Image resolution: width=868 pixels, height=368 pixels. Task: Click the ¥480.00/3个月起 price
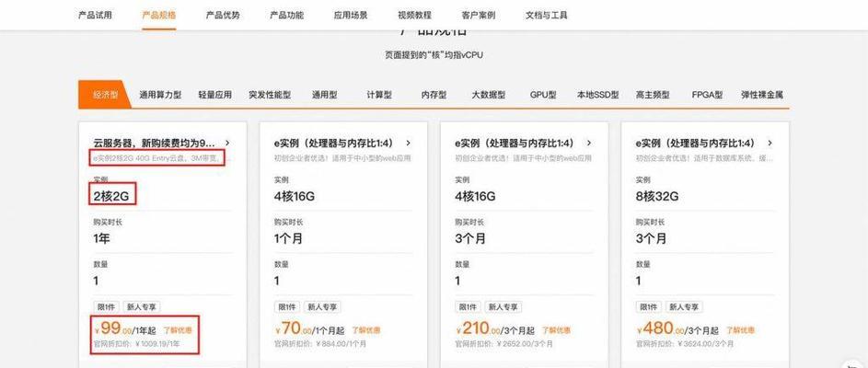click(x=677, y=329)
